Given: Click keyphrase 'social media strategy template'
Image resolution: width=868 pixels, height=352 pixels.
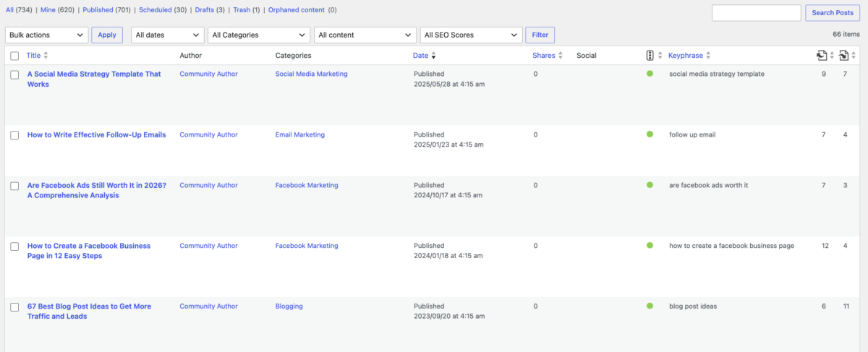Looking at the screenshot, I should click(717, 74).
